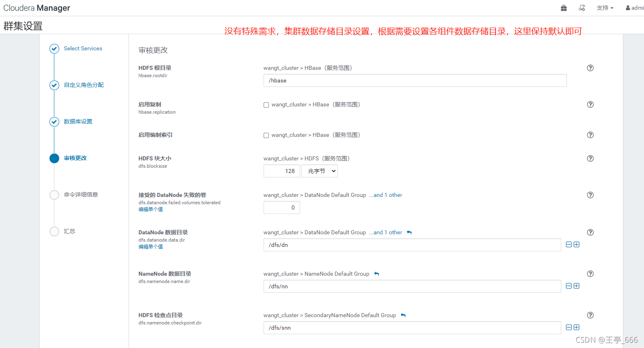
Task: Go to 自定义角色分配 step
Action: (x=84, y=85)
